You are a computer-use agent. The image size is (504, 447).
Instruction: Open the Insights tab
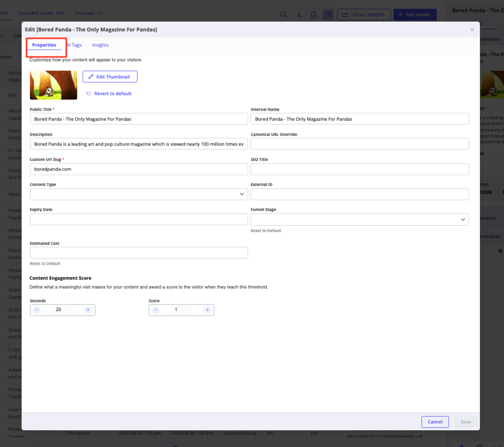click(x=100, y=45)
